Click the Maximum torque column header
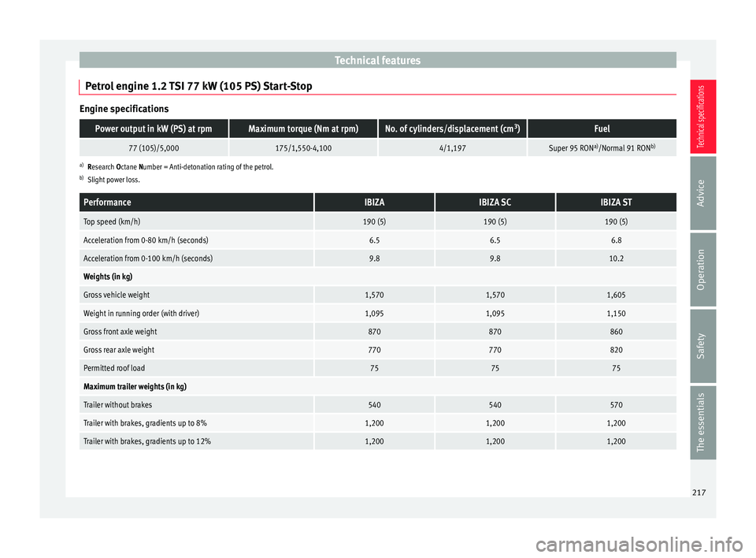This screenshot has height=558, width=756. (x=303, y=128)
